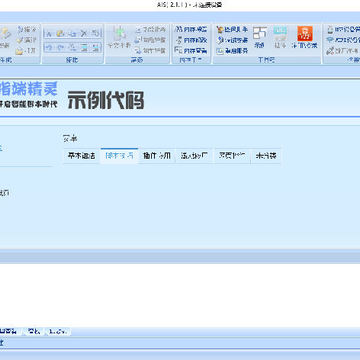Image resolution: width=360 pixels, height=360 pixels.
Task: Switch to the rightmost bottom panel tab
Action: click(58, 331)
